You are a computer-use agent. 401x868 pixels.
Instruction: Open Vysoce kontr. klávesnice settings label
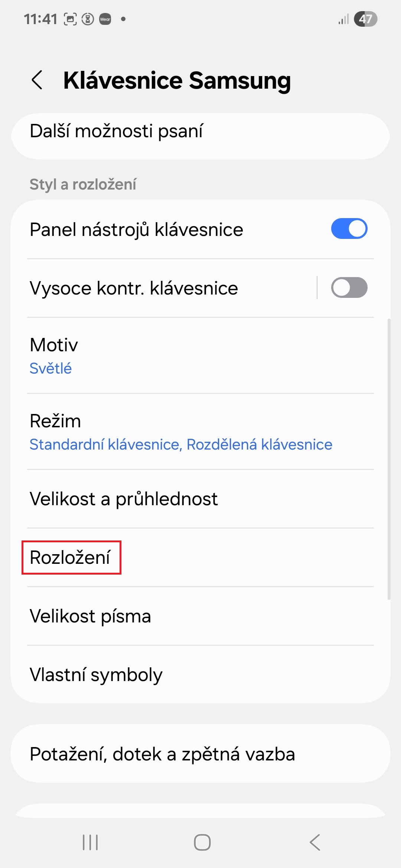point(134,288)
